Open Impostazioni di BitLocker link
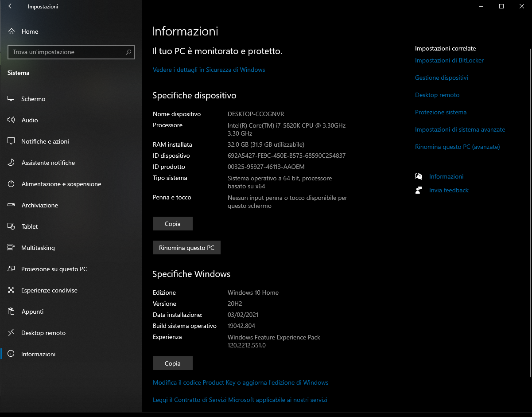Screen dimensions: 532x417 point(449,60)
